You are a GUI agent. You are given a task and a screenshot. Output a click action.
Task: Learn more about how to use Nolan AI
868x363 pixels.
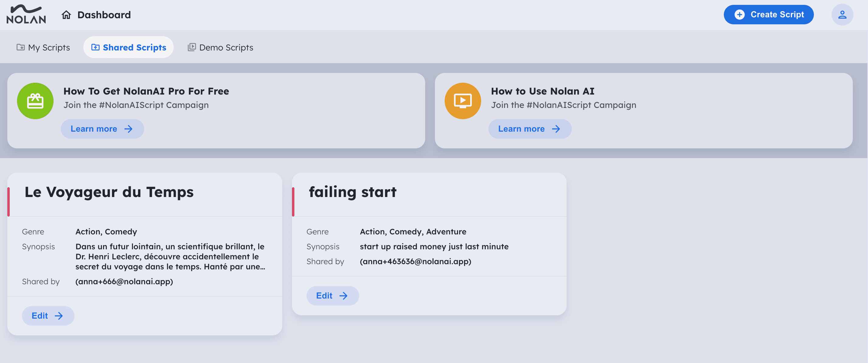(x=529, y=129)
